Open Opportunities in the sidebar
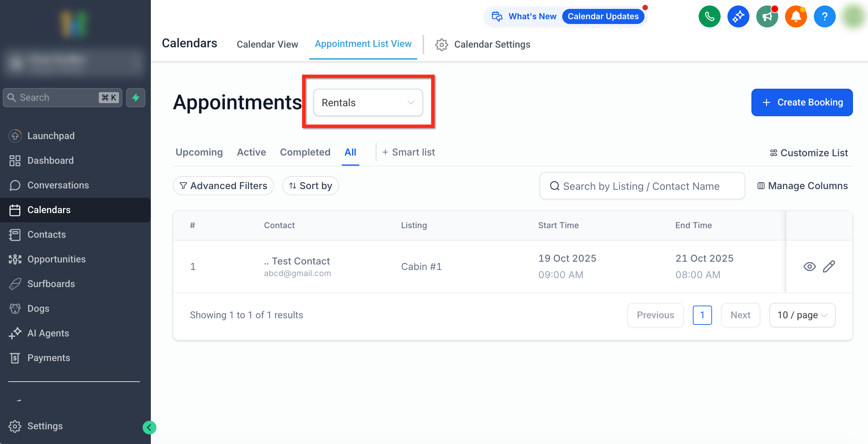 (57, 259)
